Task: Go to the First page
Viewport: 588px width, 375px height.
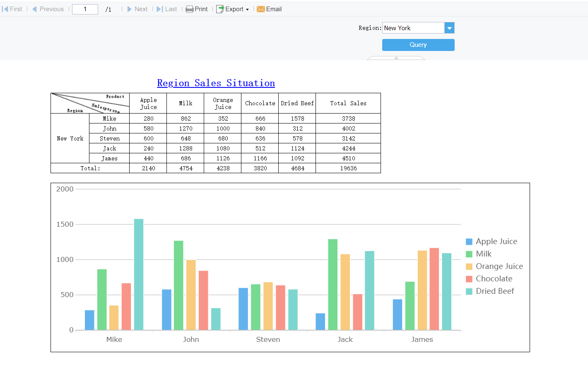Action: (12, 9)
